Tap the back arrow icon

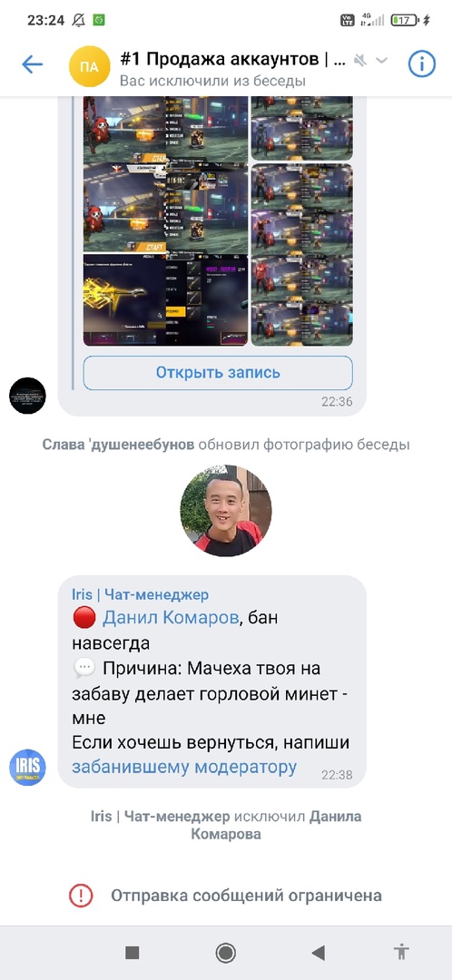[32, 64]
